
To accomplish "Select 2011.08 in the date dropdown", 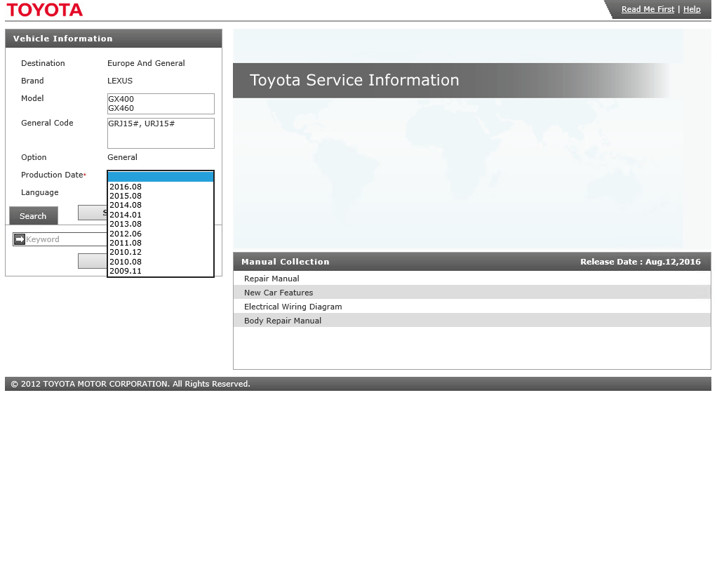I will (161, 243).
